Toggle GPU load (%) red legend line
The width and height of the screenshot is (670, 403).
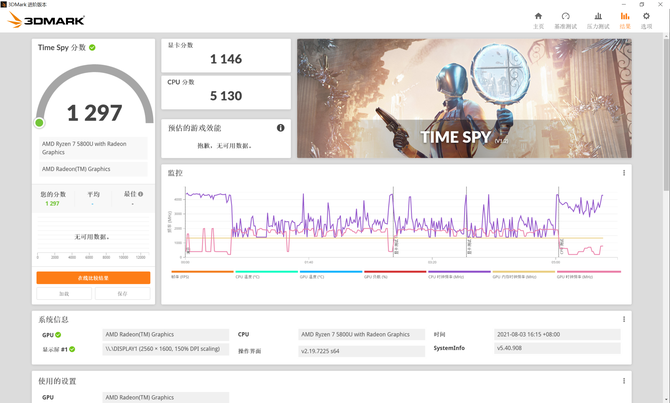click(395, 274)
